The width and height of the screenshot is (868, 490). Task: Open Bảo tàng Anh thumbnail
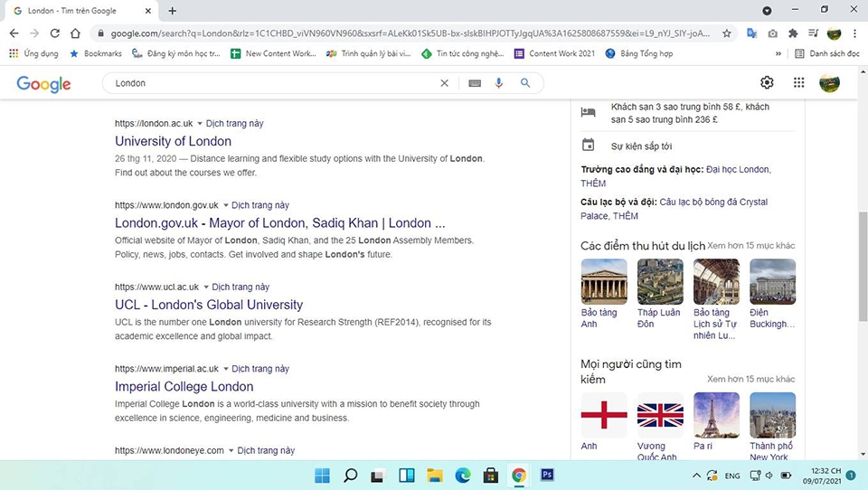[604, 282]
